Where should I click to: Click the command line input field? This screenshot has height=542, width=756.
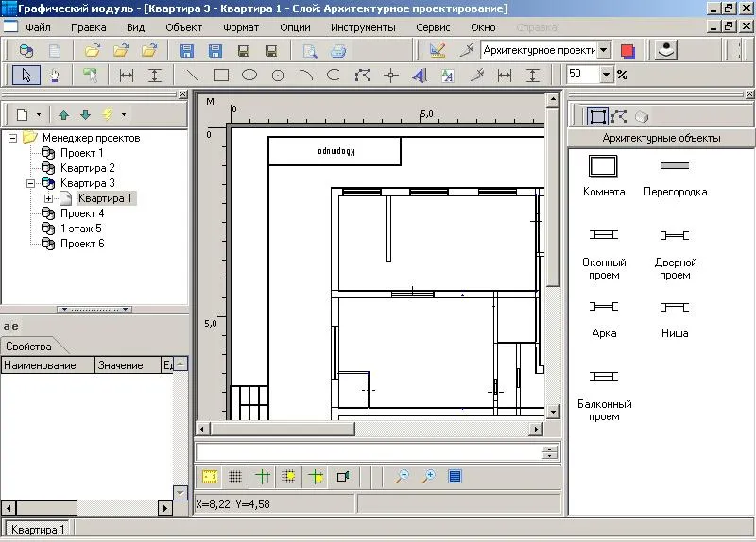click(x=369, y=452)
